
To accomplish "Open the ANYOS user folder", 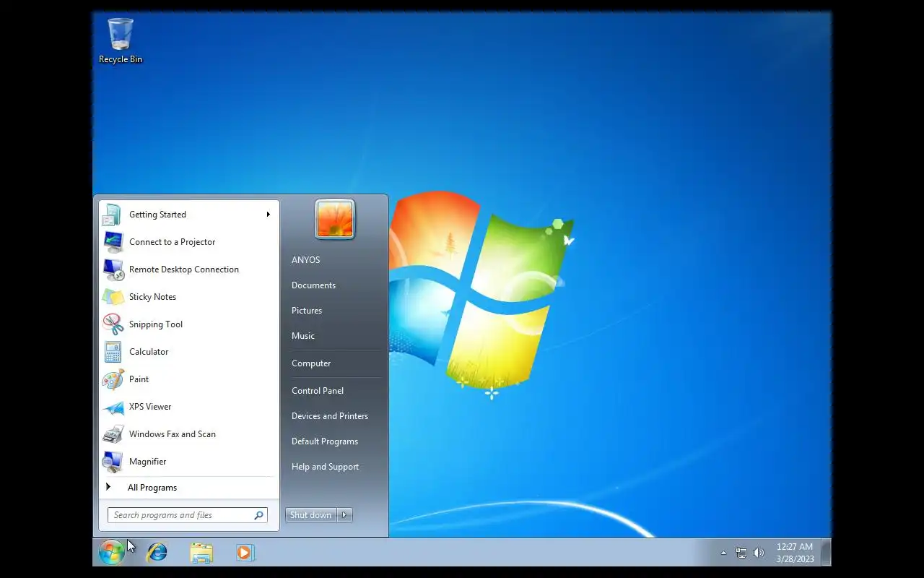I will (306, 260).
